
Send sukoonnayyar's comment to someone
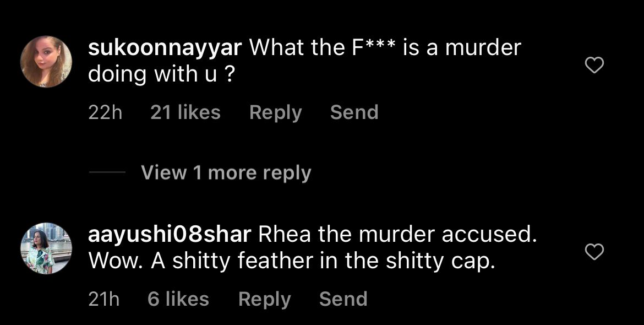coord(354,112)
